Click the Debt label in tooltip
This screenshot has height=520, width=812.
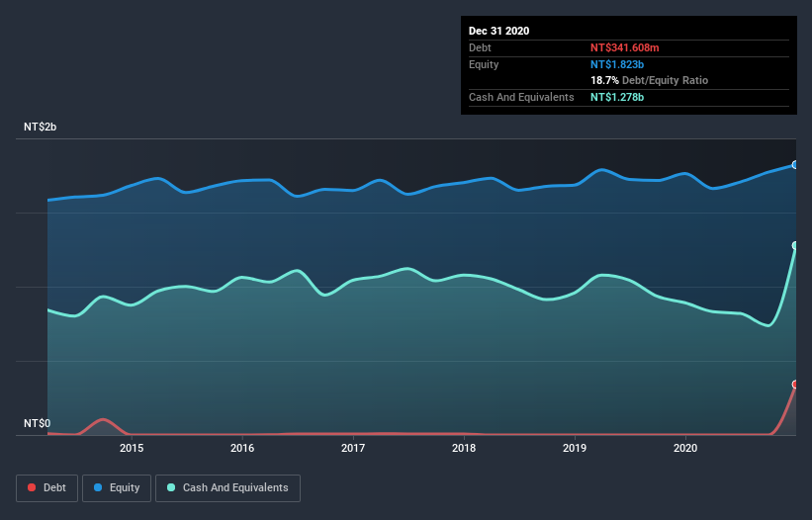(480, 47)
